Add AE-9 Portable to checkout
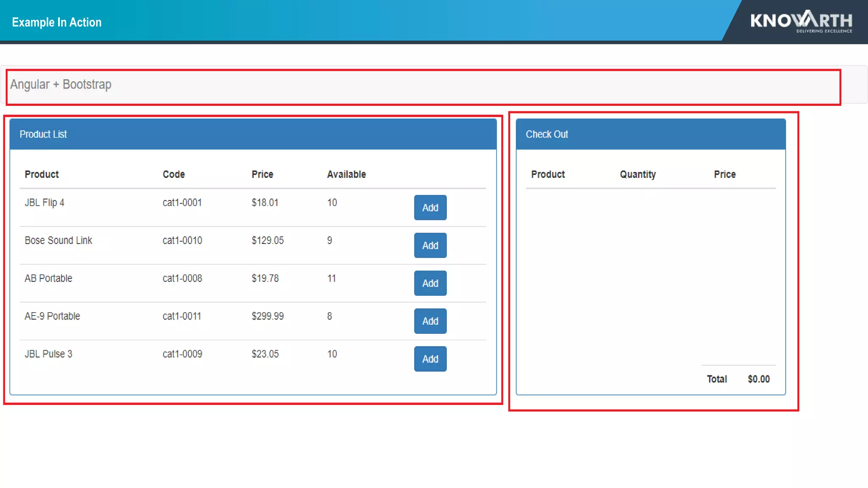The image size is (868, 488). point(430,321)
